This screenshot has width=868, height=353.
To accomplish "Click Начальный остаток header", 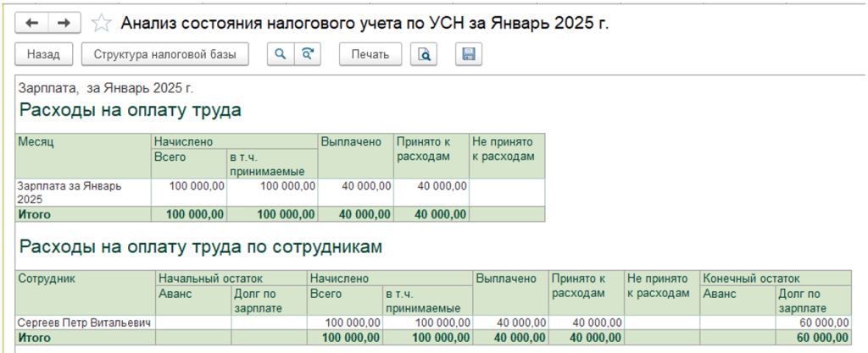I will pos(231,278).
